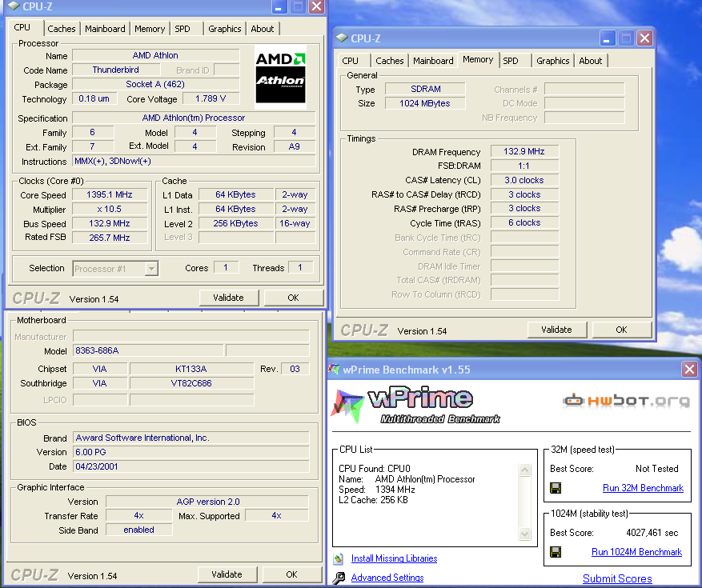Image resolution: width=702 pixels, height=588 pixels.
Task: Click OK in the Memory window
Action: pos(621,330)
